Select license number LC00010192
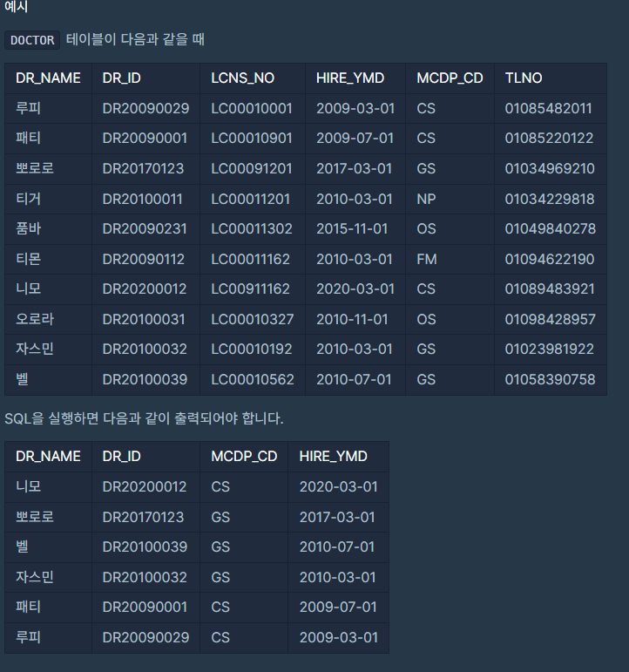 [252, 349]
